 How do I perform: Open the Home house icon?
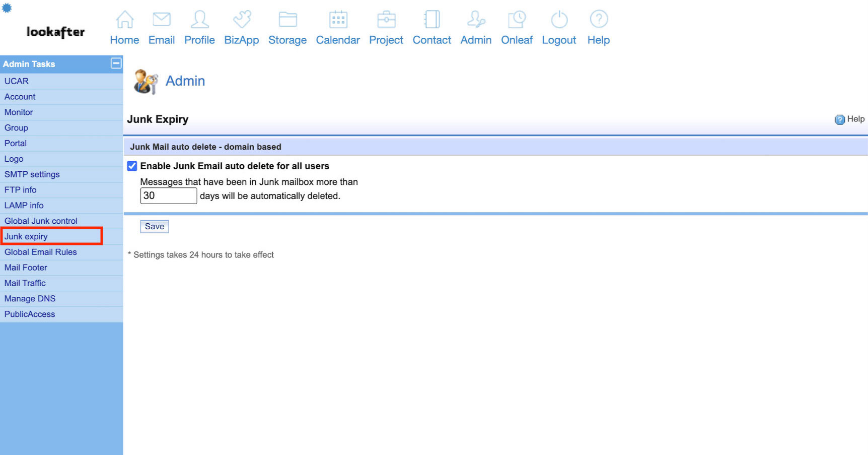pyautogui.click(x=124, y=20)
